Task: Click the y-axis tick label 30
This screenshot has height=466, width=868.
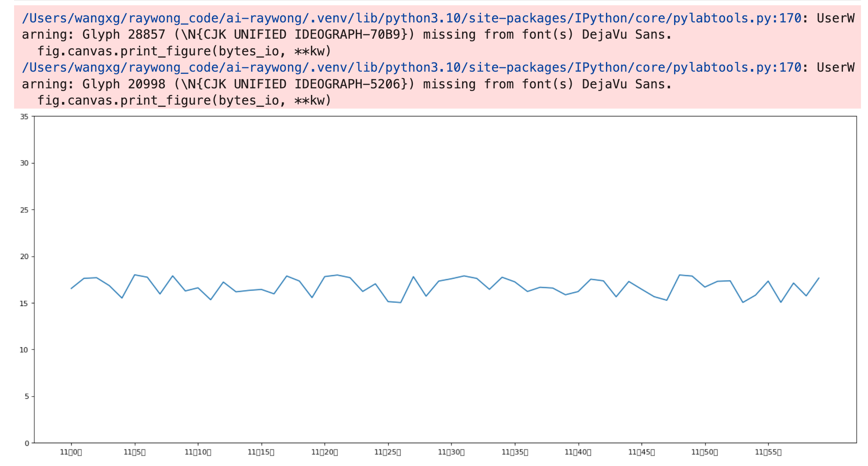Action: [24, 163]
